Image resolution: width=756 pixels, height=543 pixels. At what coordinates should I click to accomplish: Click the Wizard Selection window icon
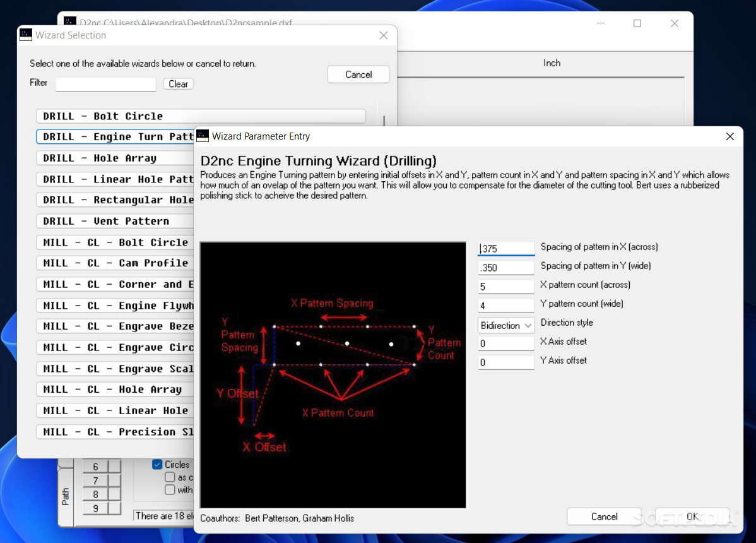point(26,35)
